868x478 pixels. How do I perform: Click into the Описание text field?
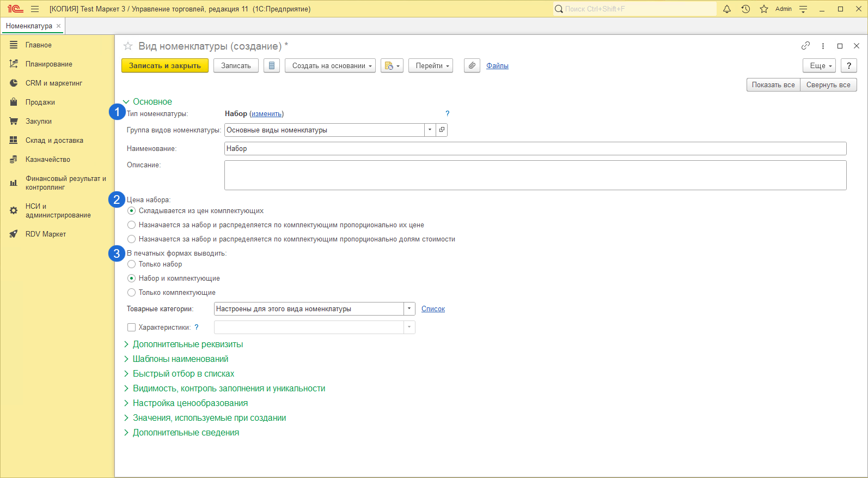[535, 175]
